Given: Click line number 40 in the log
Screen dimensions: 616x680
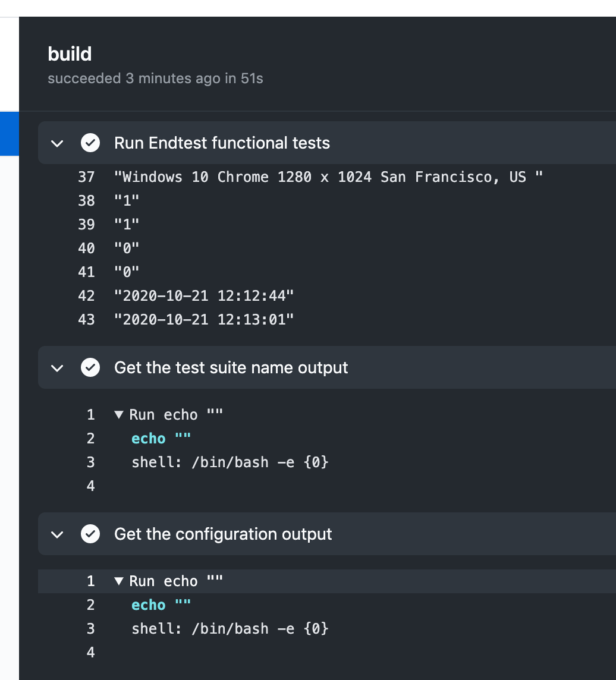Looking at the screenshot, I should pyautogui.click(x=87, y=248).
